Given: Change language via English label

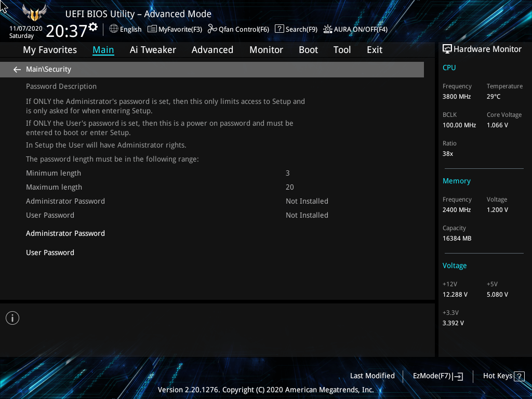Looking at the screenshot, I should click(130, 30).
